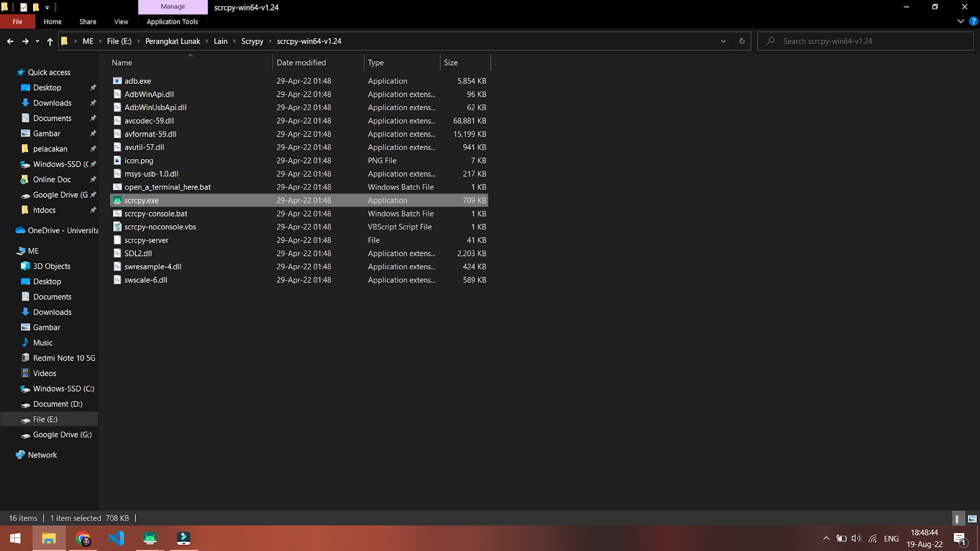
Task: Go forward using the forward arrow
Action: tap(25, 41)
